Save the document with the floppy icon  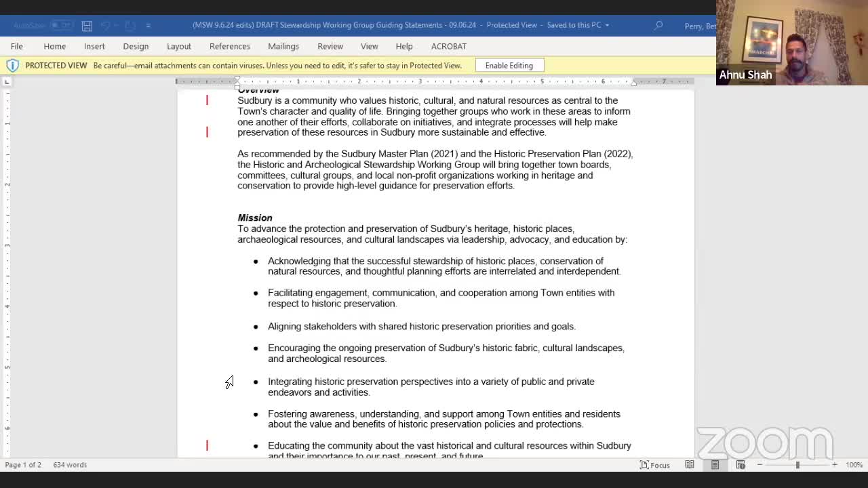click(x=87, y=26)
